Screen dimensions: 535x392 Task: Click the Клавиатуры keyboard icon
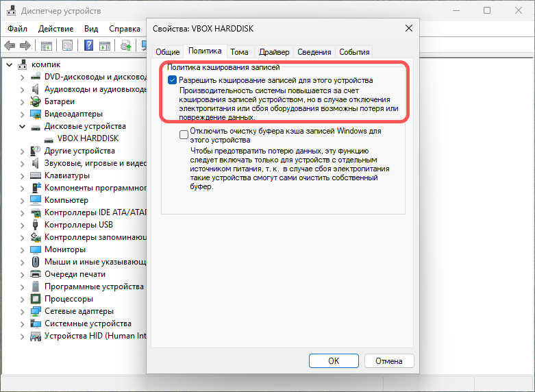click(x=36, y=175)
